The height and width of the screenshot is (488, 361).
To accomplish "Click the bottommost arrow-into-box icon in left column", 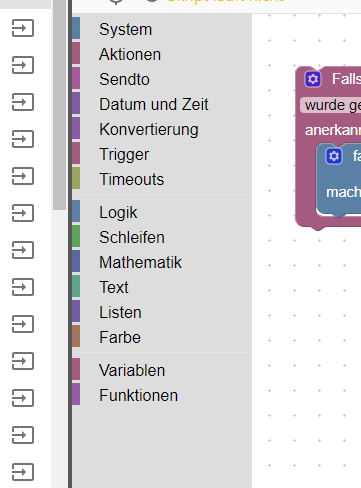I will 23,472.
